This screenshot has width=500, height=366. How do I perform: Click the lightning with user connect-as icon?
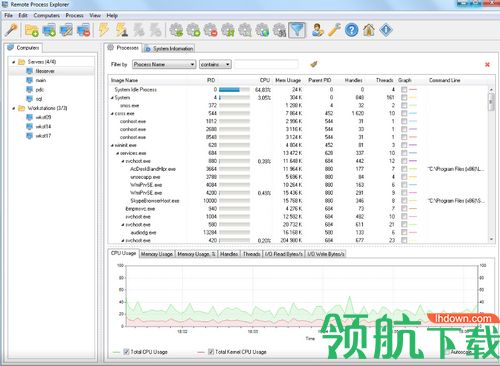coord(121,30)
